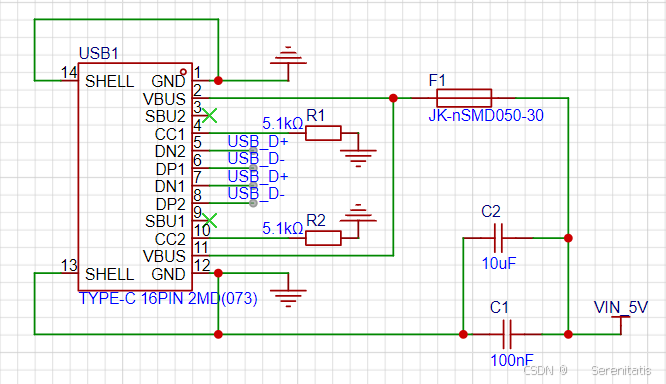Select the TYPE-C 16PIN 2MD(073) label
Viewport: 666px width, 384px height.
168,298
